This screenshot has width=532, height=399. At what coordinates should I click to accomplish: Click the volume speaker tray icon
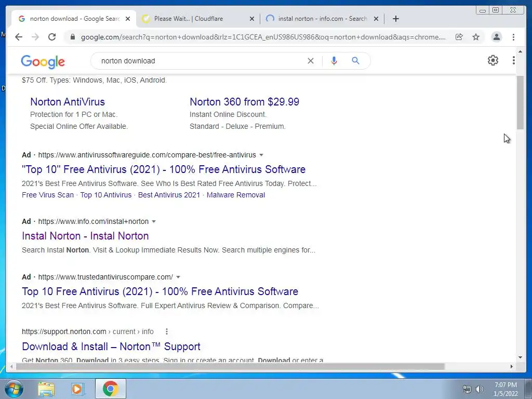click(480, 389)
